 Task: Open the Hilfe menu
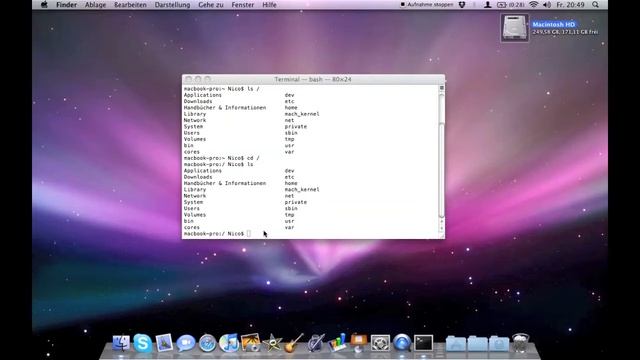[x=269, y=4]
